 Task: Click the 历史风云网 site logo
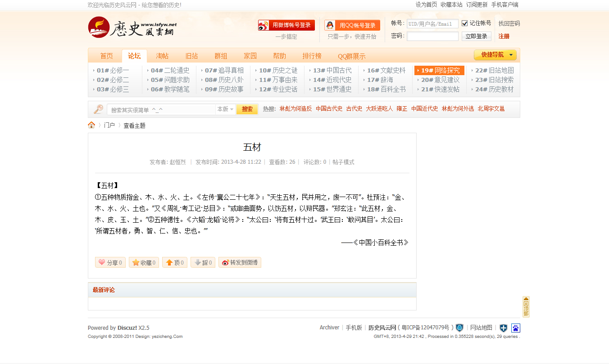[x=132, y=27]
